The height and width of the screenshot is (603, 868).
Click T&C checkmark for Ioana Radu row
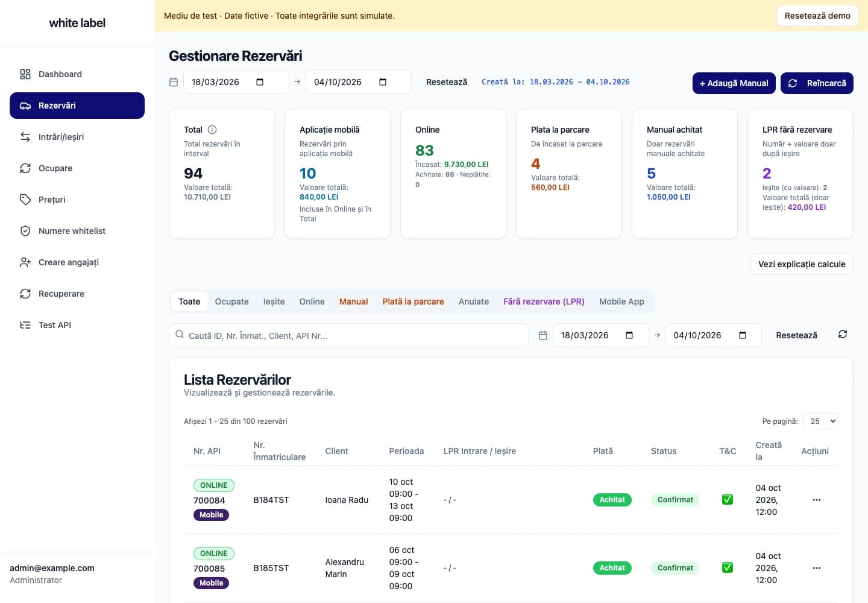[728, 499]
